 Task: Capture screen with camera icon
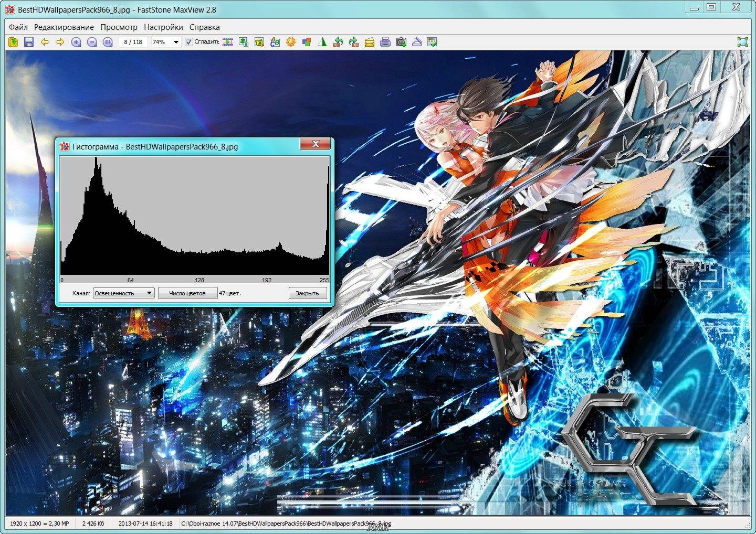(401, 42)
